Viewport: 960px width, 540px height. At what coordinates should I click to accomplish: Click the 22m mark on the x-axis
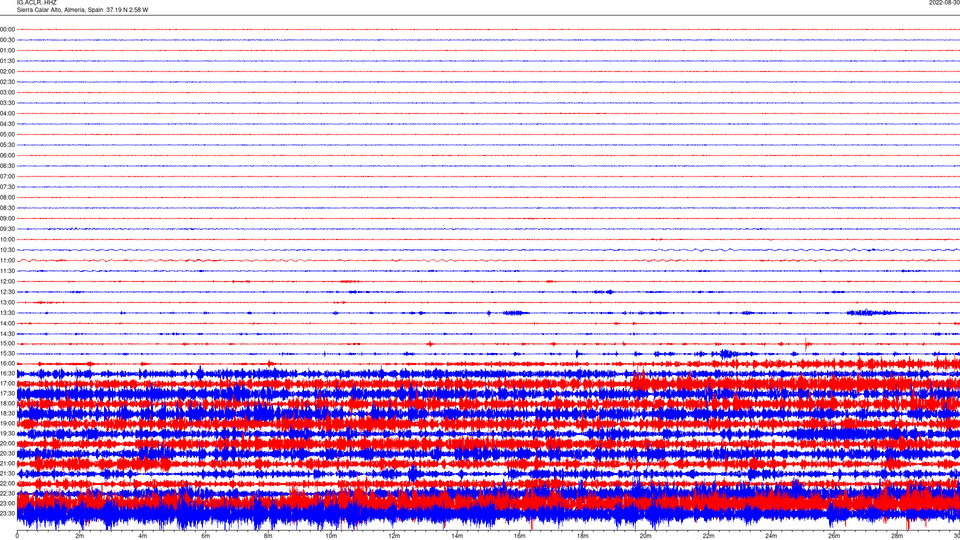point(708,536)
